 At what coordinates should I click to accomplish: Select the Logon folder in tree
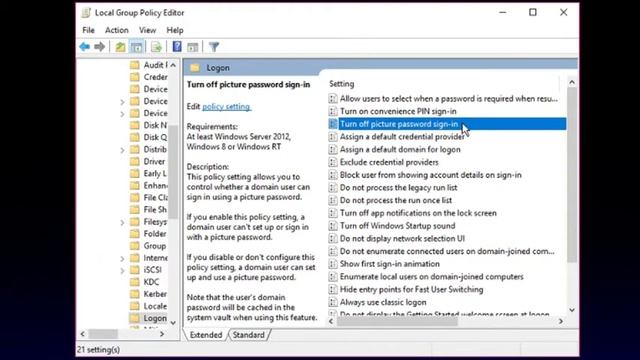pyautogui.click(x=155, y=318)
